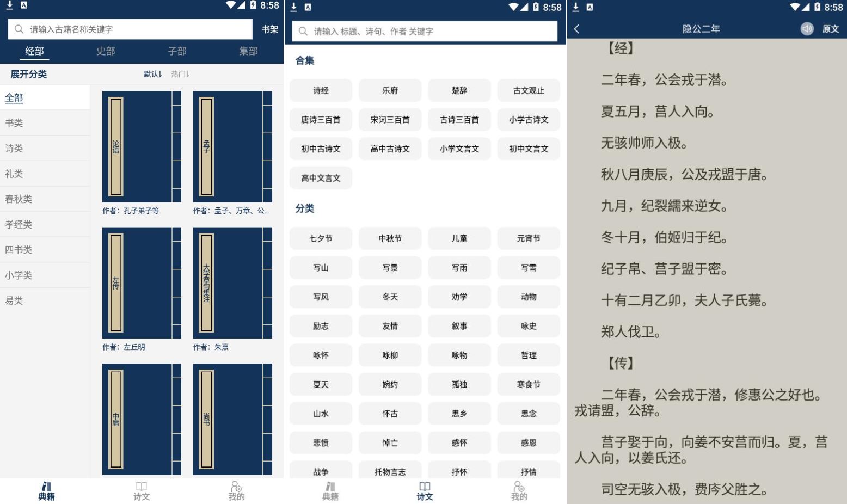The width and height of the screenshot is (847, 504).
Task: Select 全部 in category sidebar
Action: click(x=45, y=98)
